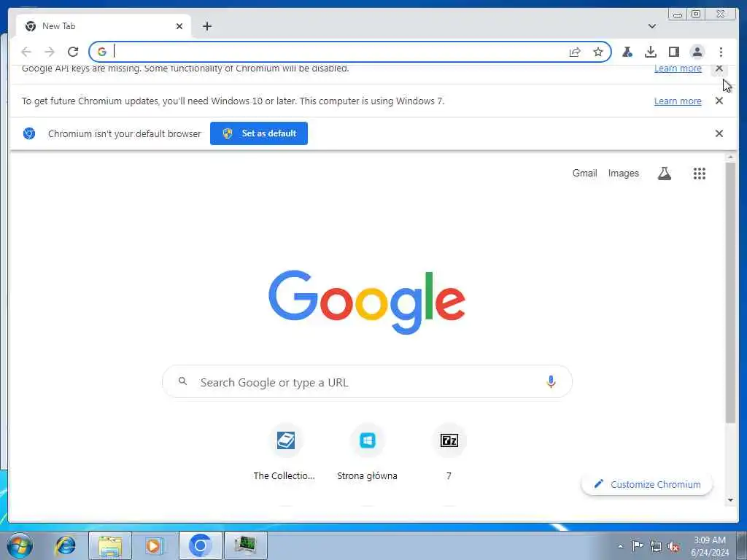Click Customize Chromium button
Screen dimensions: 747x560
point(647,484)
